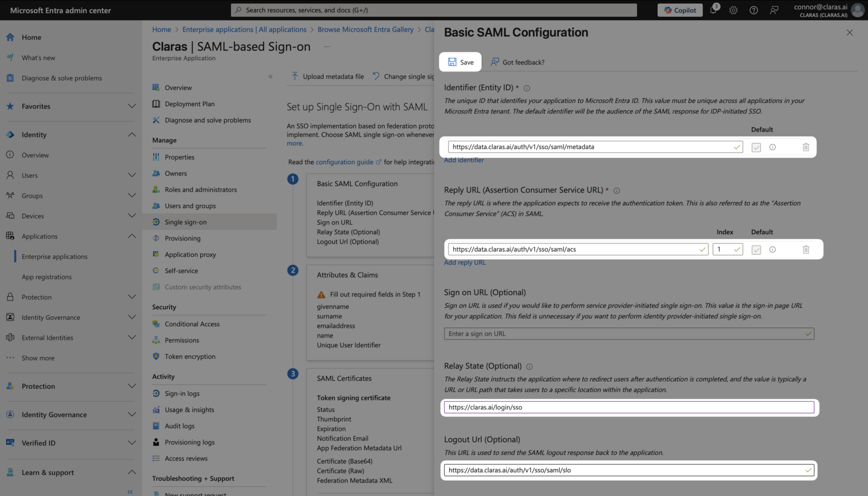Image resolution: width=868 pixels, height=496 pixels.
Task: Show the Identifier (Entity ID) info tooltip
Action: click(x=527, y=88)
